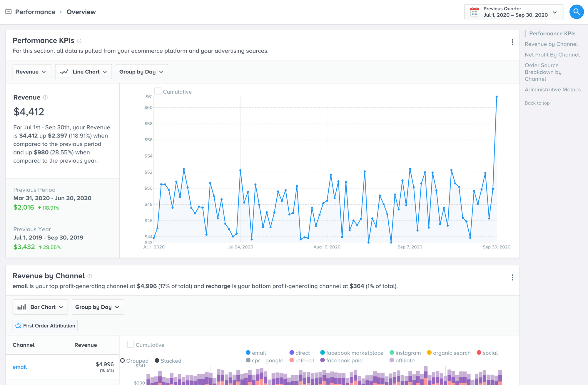Expand the Group by Day dropdown
The image size is (588, 385).
pos(141,71)
